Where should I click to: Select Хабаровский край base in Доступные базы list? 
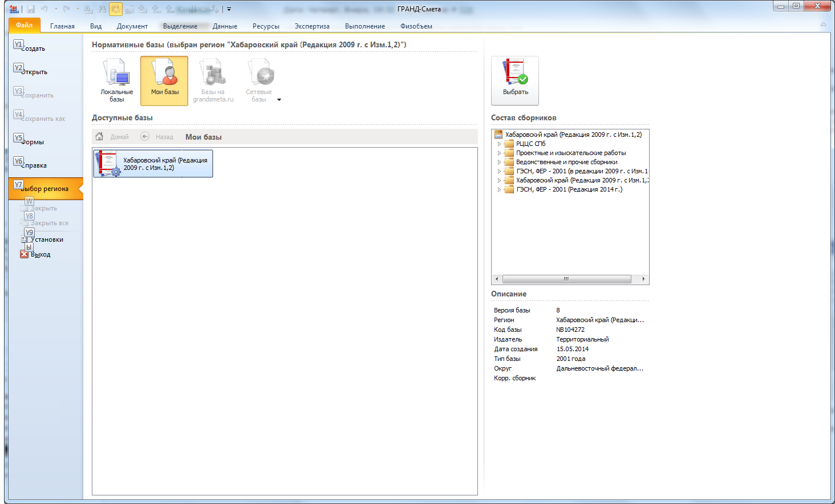point(153,164)
